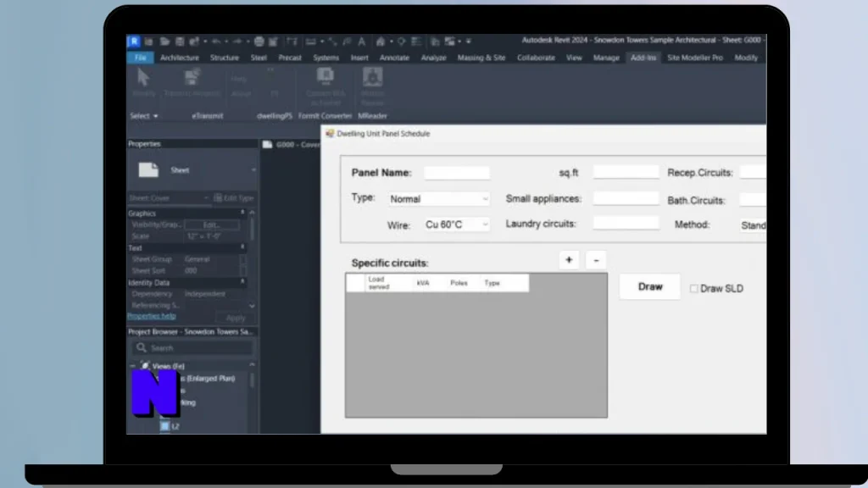Open the Sync dropdown arrow in quick access toolbar
868x488 pixels.
205,42
